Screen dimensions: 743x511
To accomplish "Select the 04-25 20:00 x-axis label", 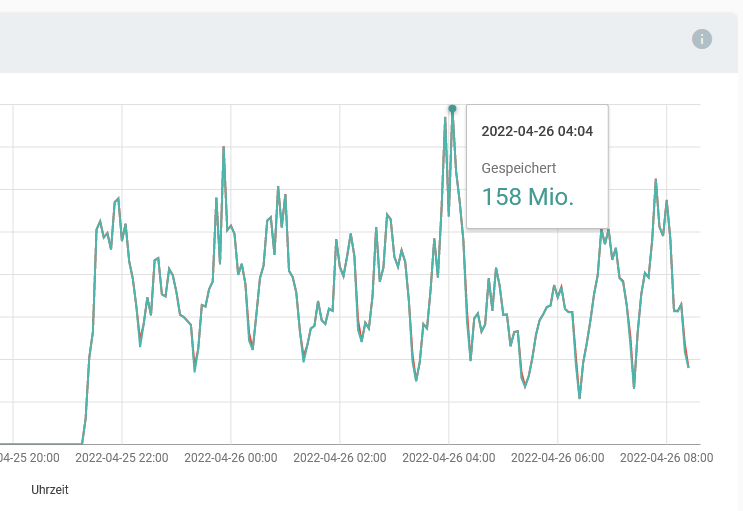I will [30, 457].
